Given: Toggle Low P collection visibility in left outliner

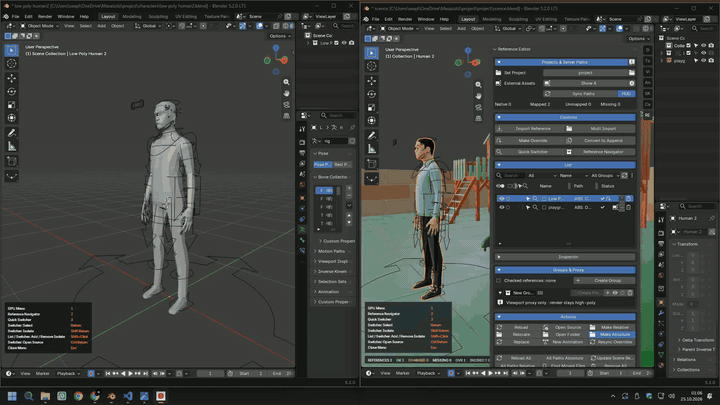Looking at the screenshot, I should [x=344, y=43].
